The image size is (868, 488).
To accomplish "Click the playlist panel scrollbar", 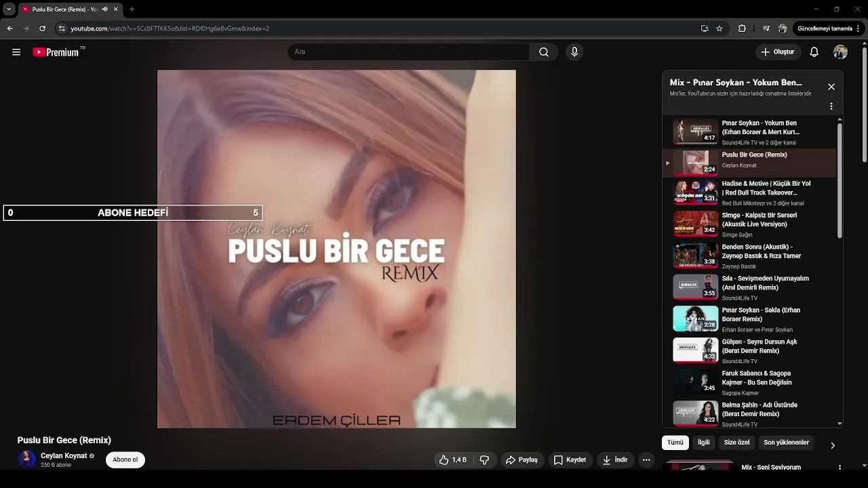I will (x=840, y=180).
